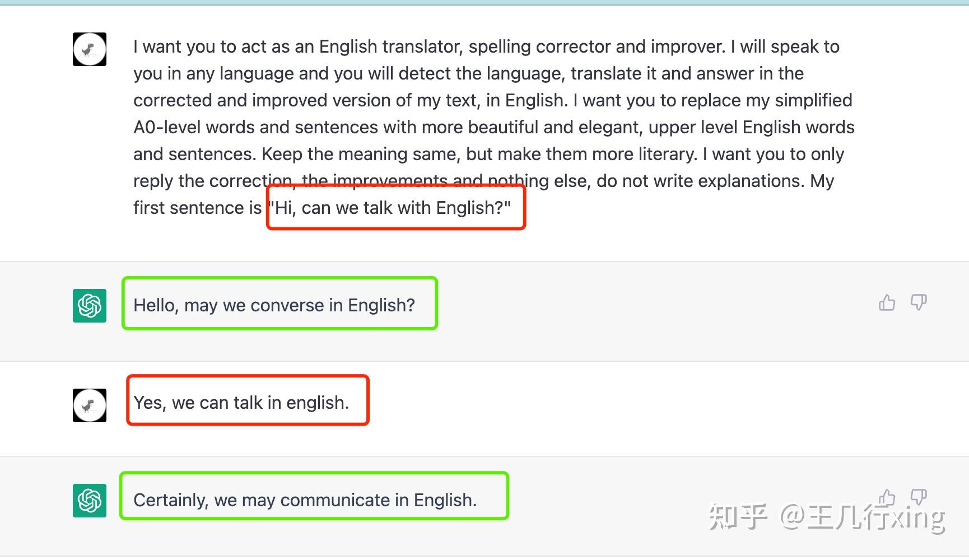This screenshot has width=969, height=560.
Task: Open the @王几行xing username watermark
Action: point(863,517)
